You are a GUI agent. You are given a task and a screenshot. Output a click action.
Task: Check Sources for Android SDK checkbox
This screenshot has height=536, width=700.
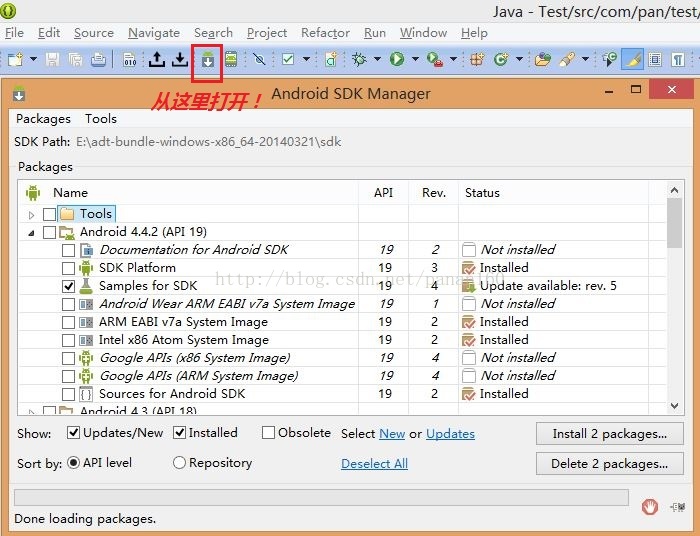(68, 394)
